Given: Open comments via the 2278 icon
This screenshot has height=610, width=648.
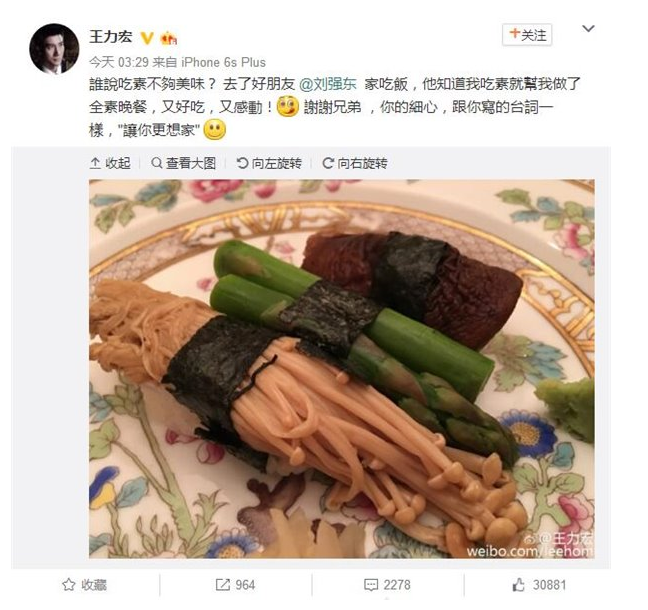Looking at the screenshot, I should [x=387, y=585].
